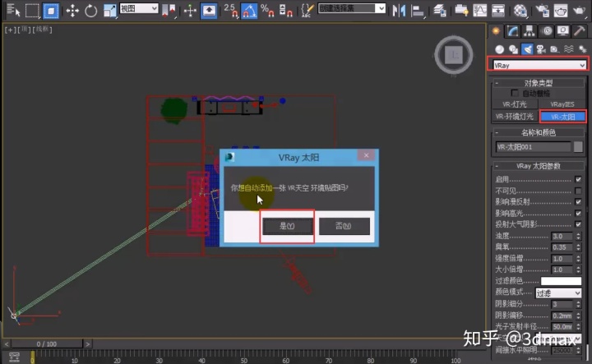
Task: Toggle the 影响漫反射 checkbox
Action: [578, 202]
